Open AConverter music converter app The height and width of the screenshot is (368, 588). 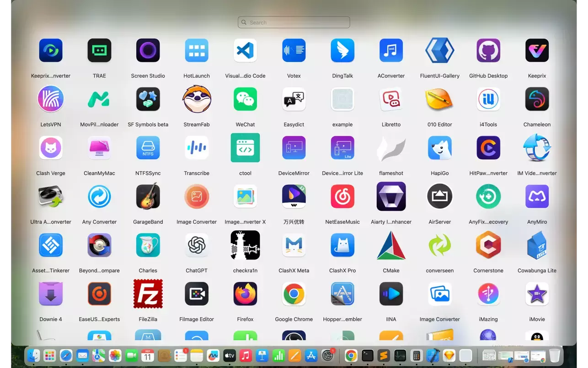coord(391,50)
